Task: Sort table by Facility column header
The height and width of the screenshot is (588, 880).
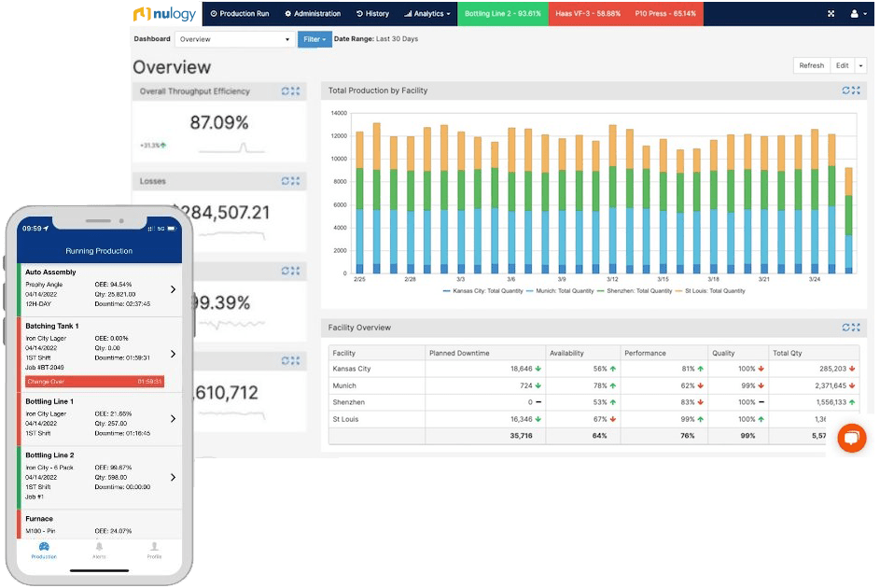Action: coord(377,353)
